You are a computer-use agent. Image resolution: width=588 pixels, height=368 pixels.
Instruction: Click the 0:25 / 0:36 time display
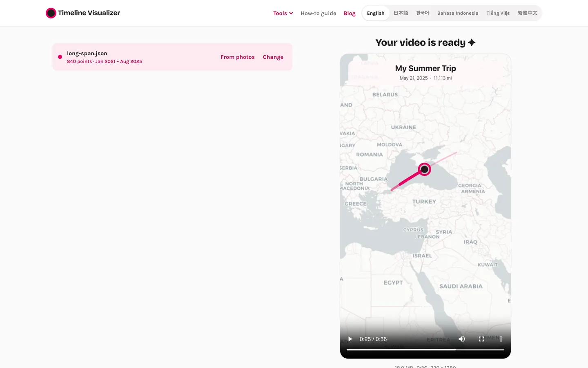(373, 339)
